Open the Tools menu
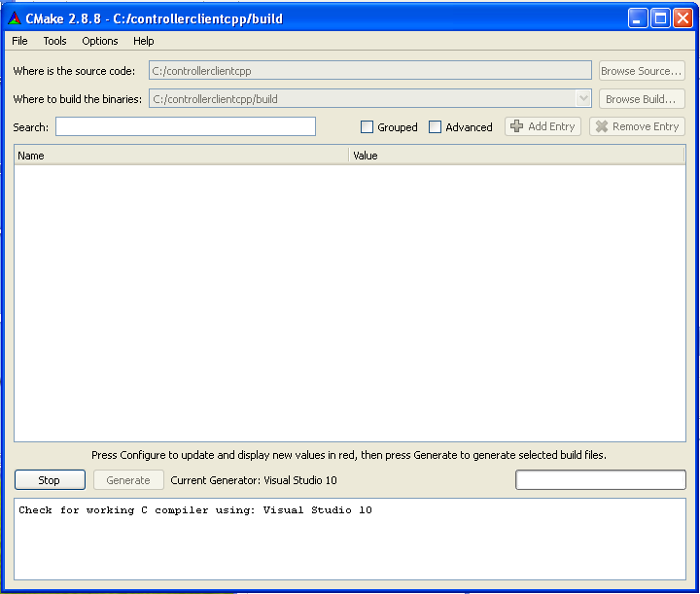This screenshot has height=594, width=700. coord(54,41)
